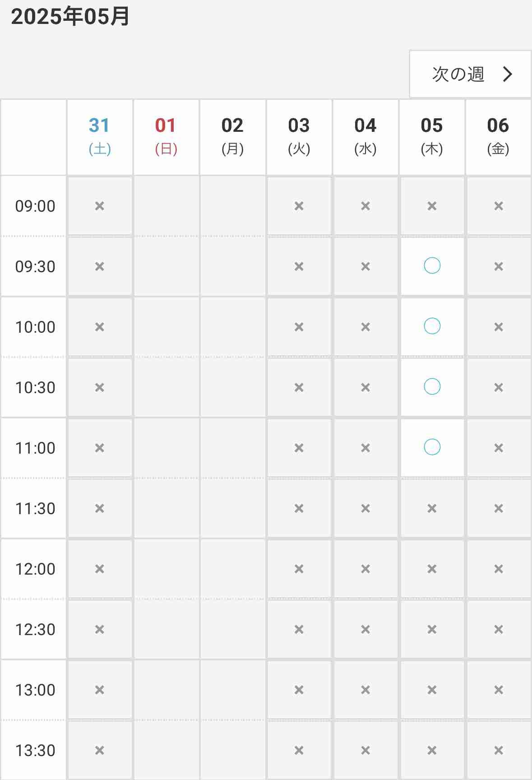Screen dimensions: 532x780
Task: Click the 13:30 unavailable X on Tuesday 03
Action: (x=299, y=750)
